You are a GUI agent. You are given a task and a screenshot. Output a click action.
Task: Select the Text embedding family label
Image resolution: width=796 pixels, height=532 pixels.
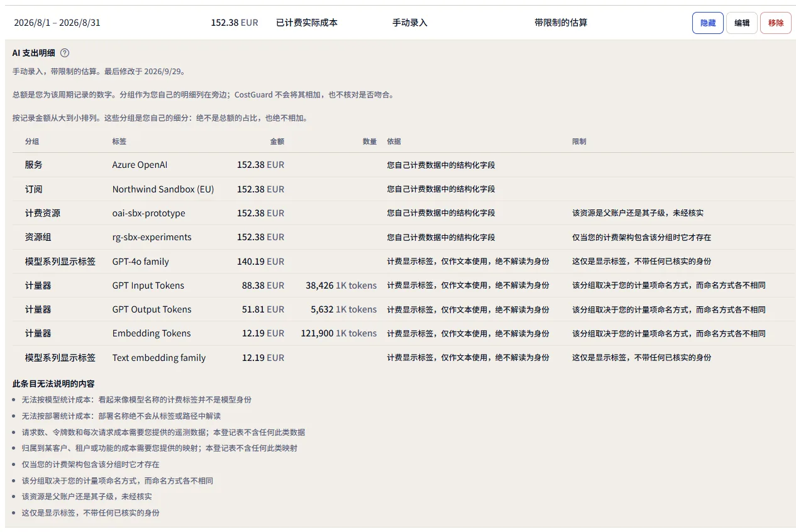pos(159,358)
